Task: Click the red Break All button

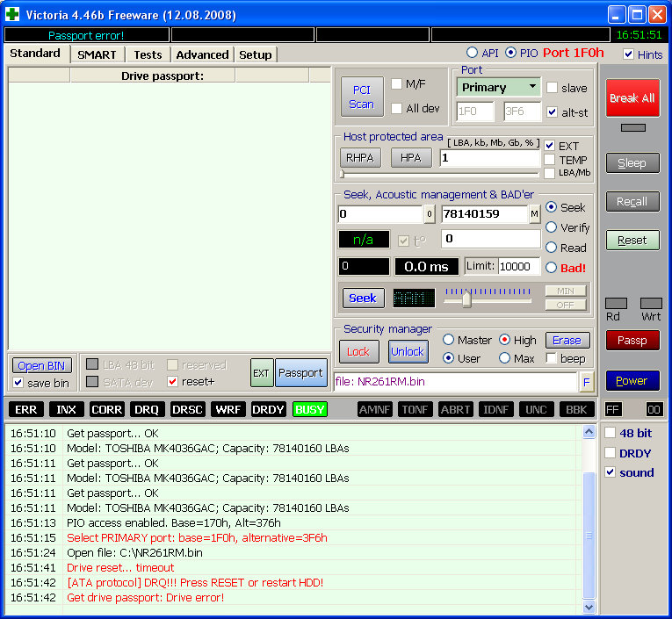Action: tap(632, 98)
